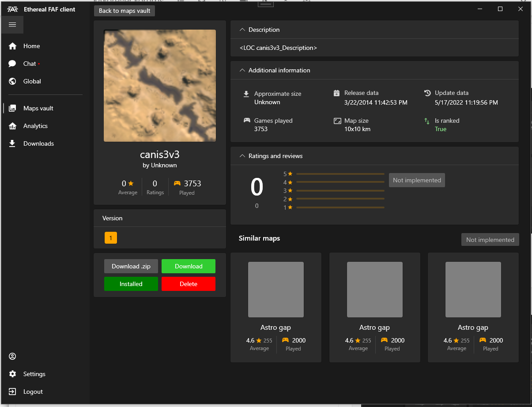
Task: Click the by Unknown author text
Action: pos(160,165)
